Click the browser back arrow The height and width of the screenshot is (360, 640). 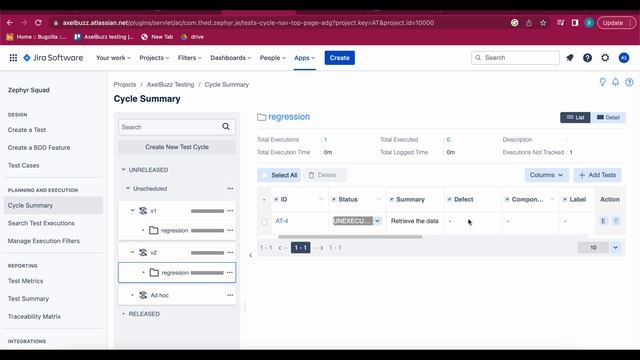point(10,23)
